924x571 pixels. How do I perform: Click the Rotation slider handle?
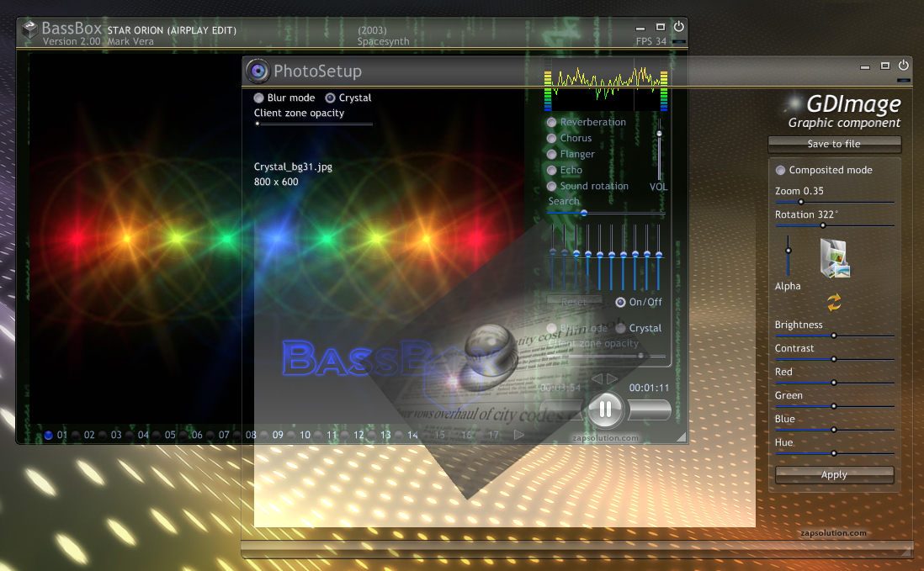[823, 225]
